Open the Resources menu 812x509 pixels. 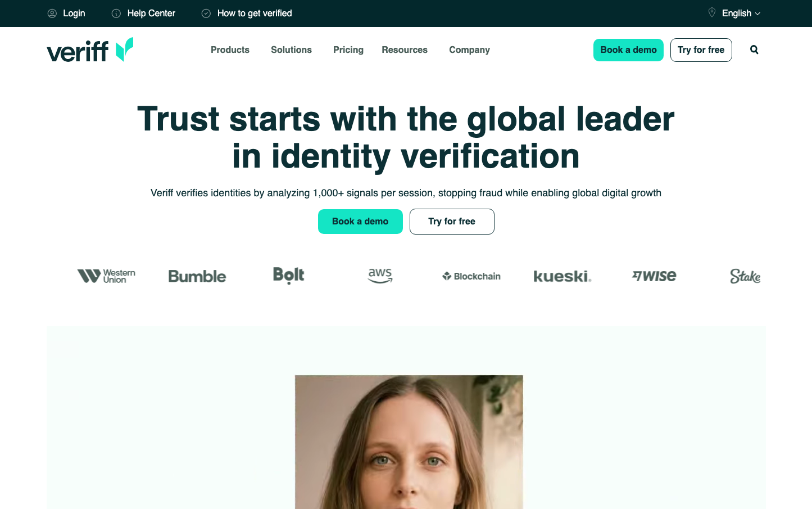(405, 50)
